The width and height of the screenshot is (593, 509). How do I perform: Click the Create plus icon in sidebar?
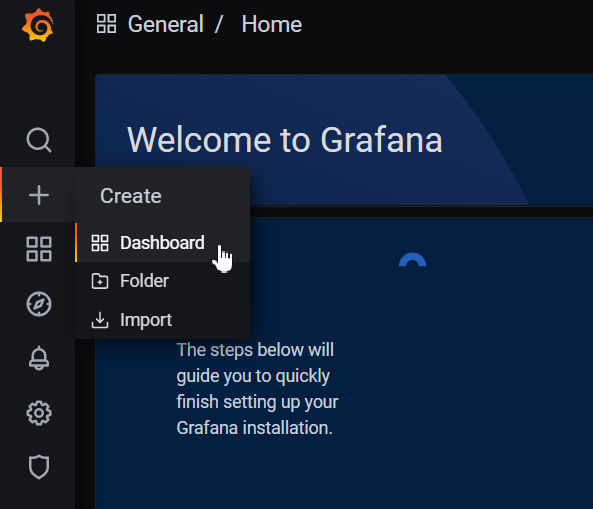(x=39, y=195)
